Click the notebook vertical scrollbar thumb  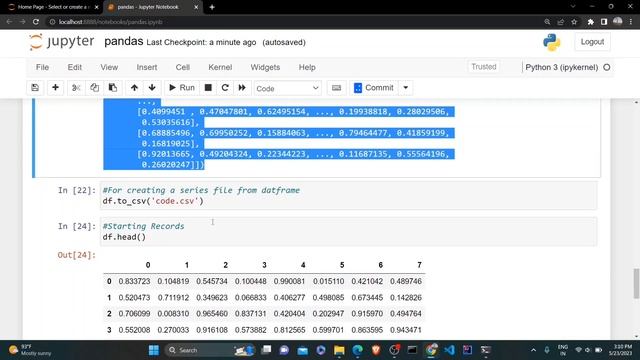(636, 284)
